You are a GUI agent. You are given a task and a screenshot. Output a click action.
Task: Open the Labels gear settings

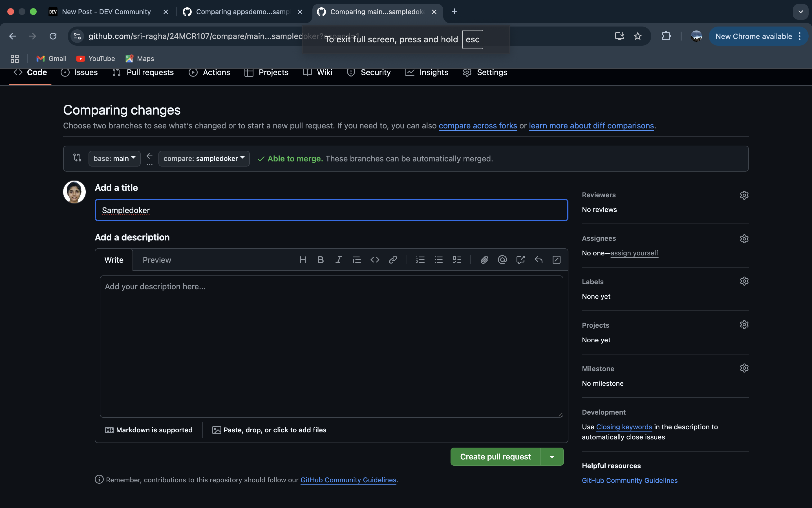click(x=744, y=281)
